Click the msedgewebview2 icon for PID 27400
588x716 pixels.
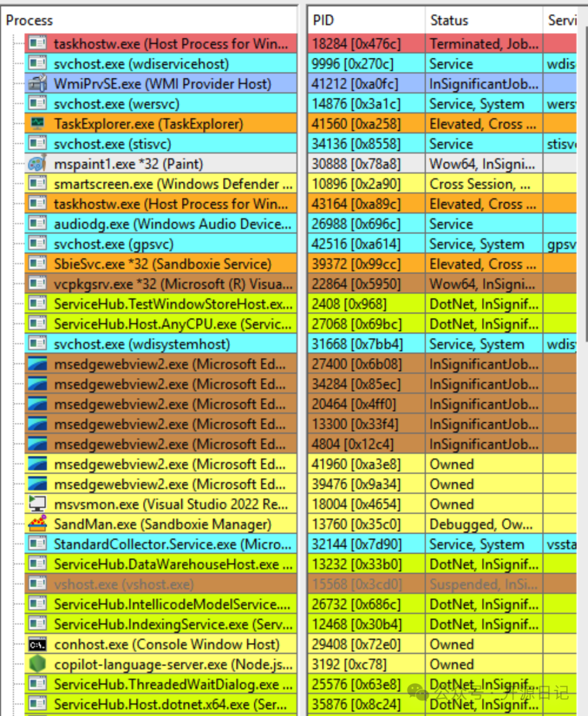click(x=38, y=363)
